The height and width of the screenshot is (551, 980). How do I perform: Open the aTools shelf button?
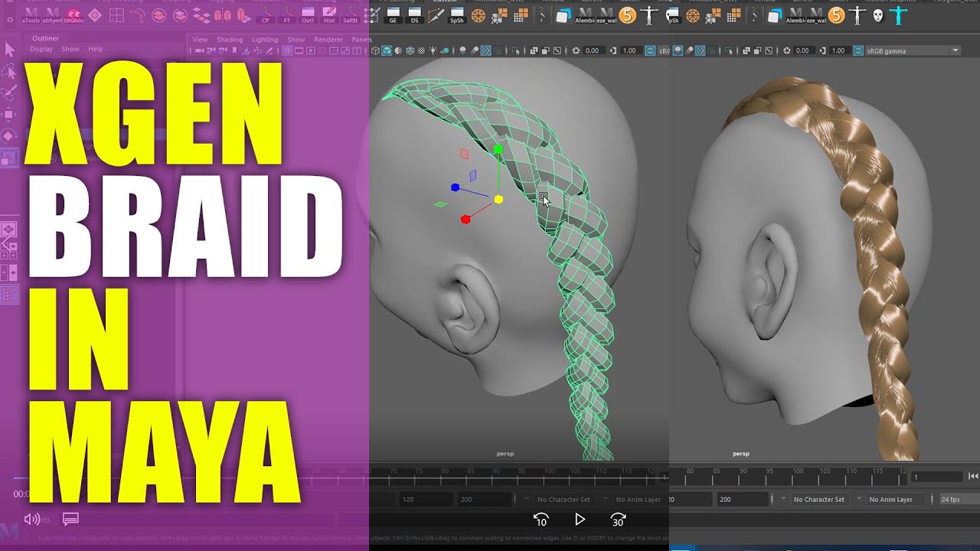31,15
